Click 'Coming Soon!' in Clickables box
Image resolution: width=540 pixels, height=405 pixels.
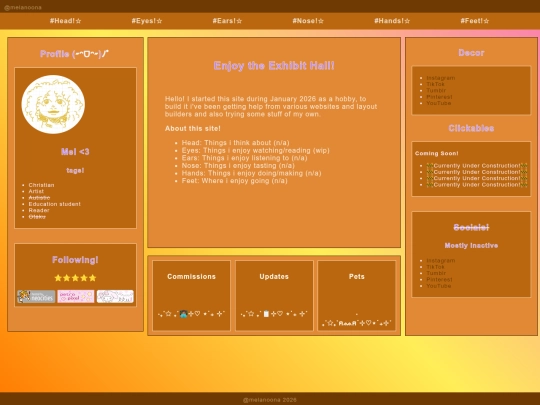pos(436,153)
